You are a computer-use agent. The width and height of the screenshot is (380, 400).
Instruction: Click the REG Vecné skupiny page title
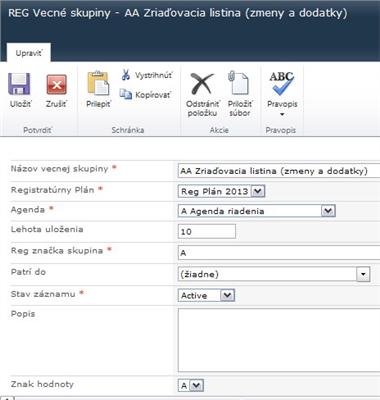click(178, 13)
